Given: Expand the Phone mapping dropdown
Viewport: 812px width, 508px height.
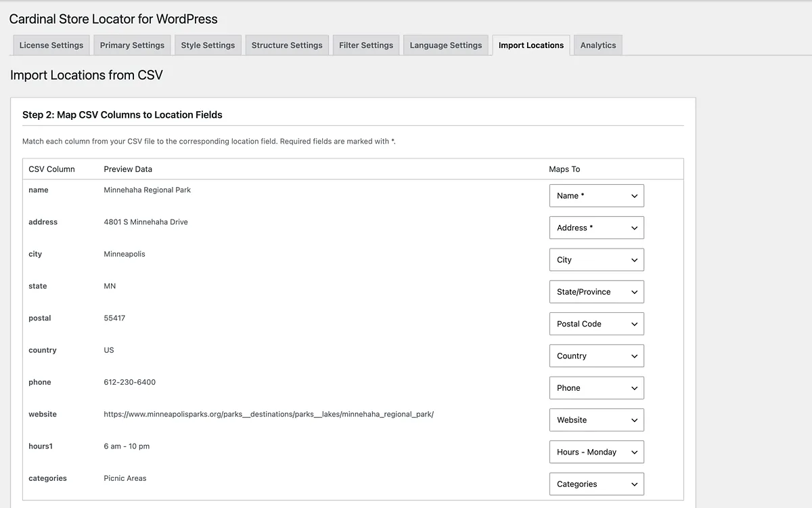Looking at the screenshot, I should tap(596, 388).
